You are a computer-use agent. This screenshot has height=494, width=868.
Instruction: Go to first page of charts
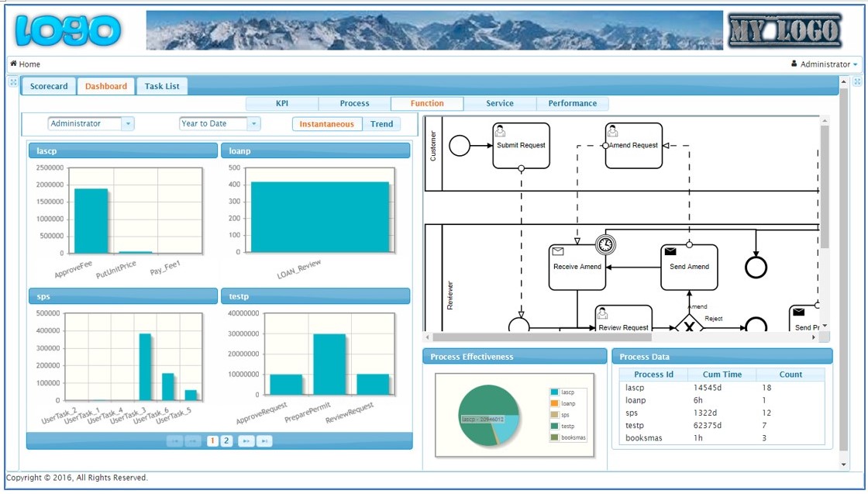174,440
